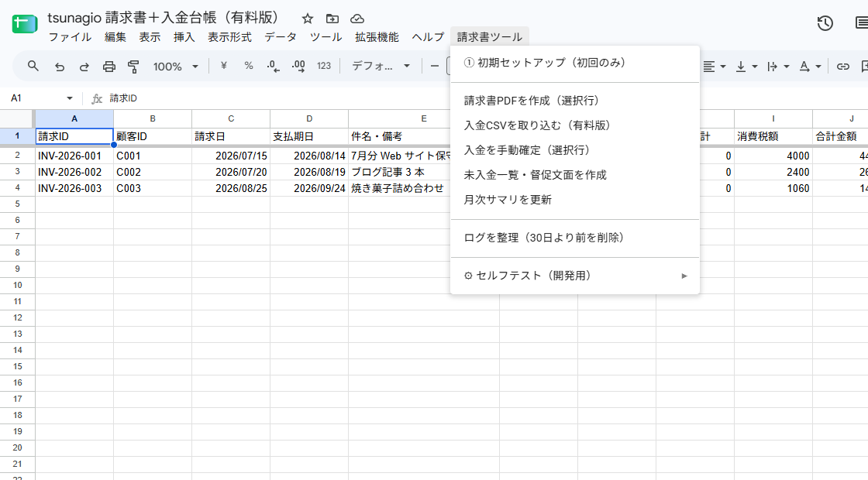Run ① 初期セットアップ(初回のみ)

574,63
